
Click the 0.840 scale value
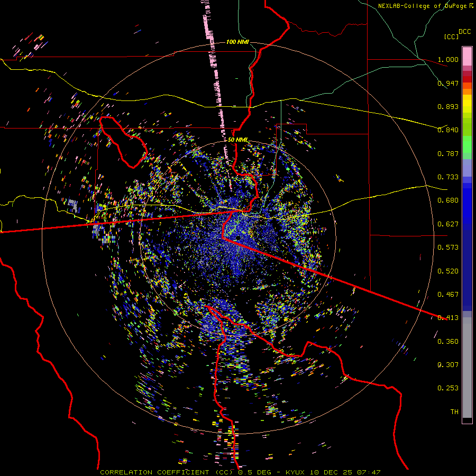448,130
